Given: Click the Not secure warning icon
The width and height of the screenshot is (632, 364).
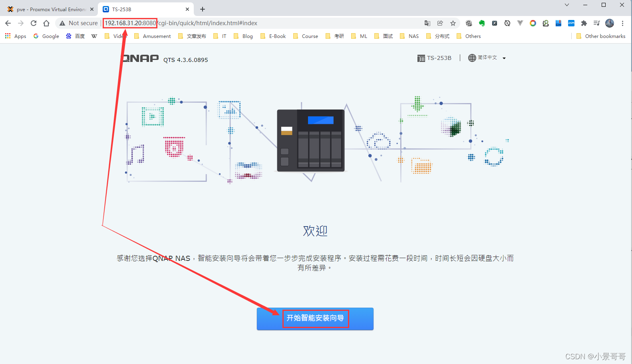Looking at the screenshot, I should click(62, 23).
